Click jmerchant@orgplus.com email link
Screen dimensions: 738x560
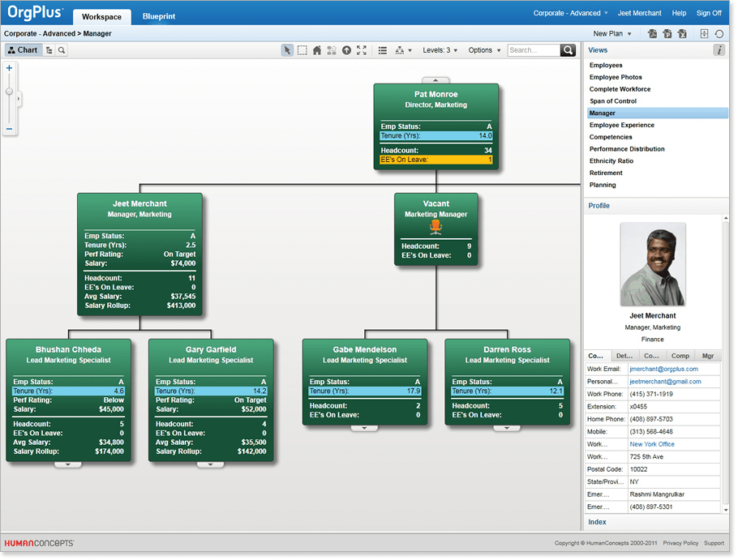(663, 369)
